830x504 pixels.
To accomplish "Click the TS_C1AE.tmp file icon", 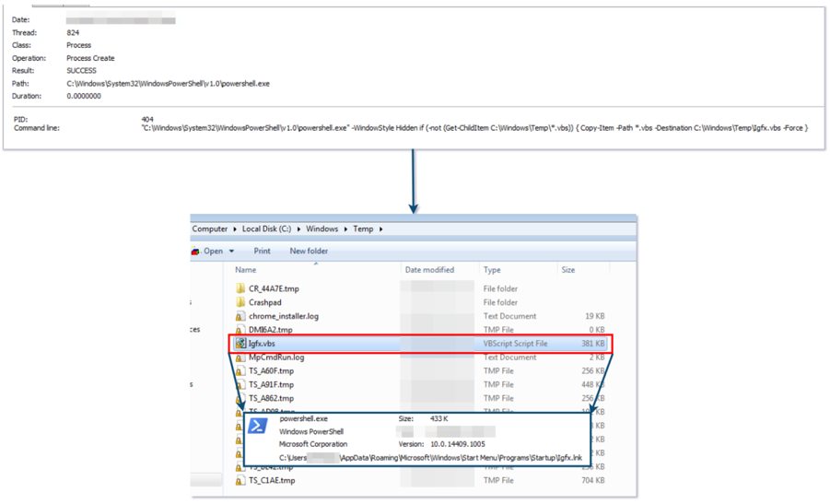I will point(240,480).
